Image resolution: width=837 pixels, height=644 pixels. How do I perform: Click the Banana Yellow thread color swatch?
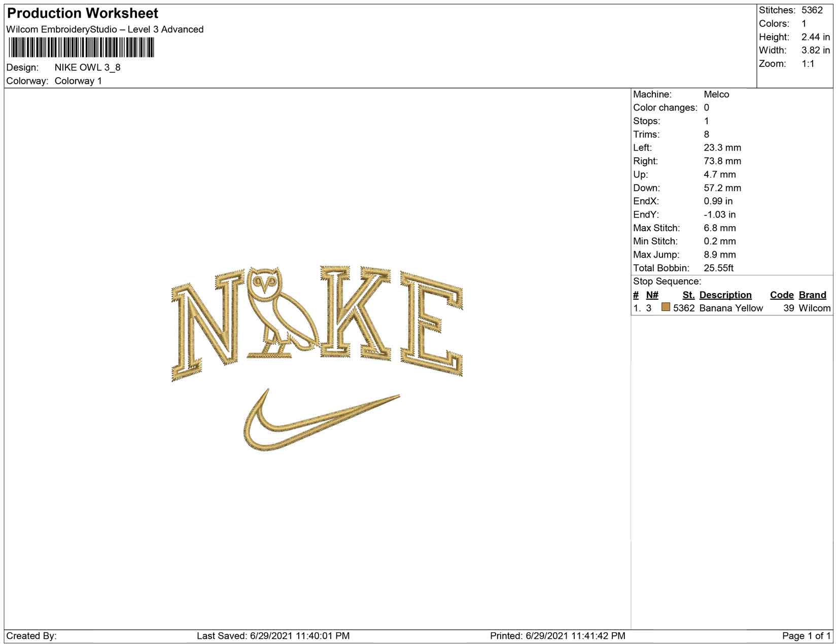pyautogui.click(x=666, y=307)
